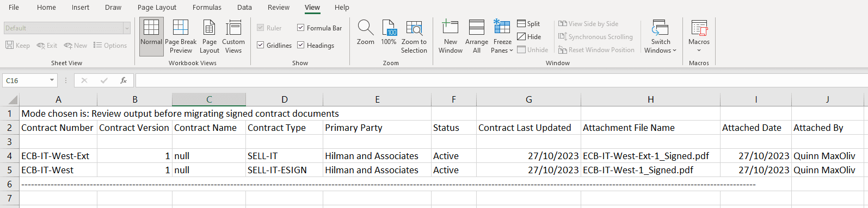
Task: Click the formula bar Enter checkmark
Action: tap(104, 80)
